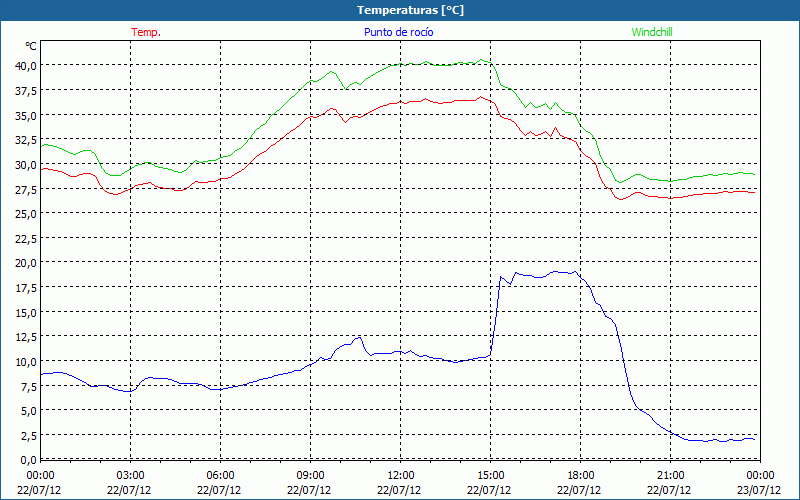The width and height of the screenshot is (800, 500).
Task: Click the '23/07/12' date label
Action: [759, 490]
